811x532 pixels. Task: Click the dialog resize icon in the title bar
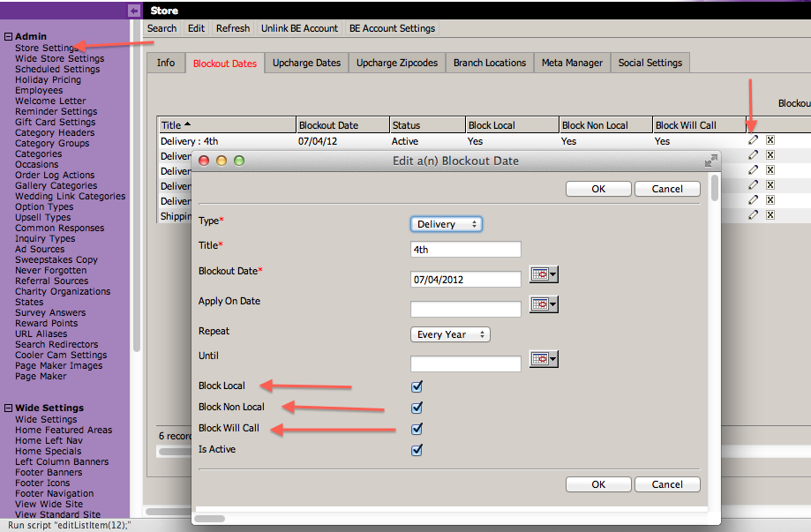(710, 161)
